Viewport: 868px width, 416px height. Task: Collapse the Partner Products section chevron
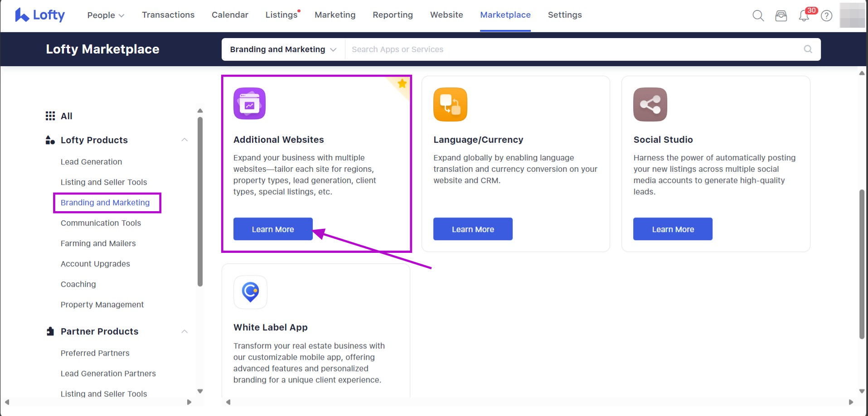pyautogui.click(x=184, y=331)
